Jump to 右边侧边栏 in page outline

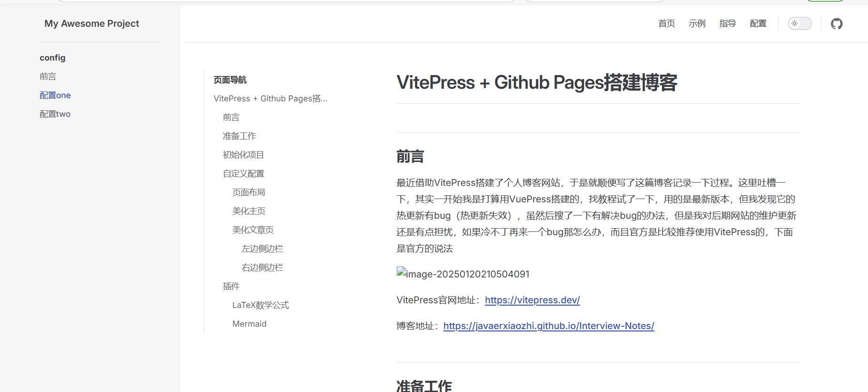(262, 268)
